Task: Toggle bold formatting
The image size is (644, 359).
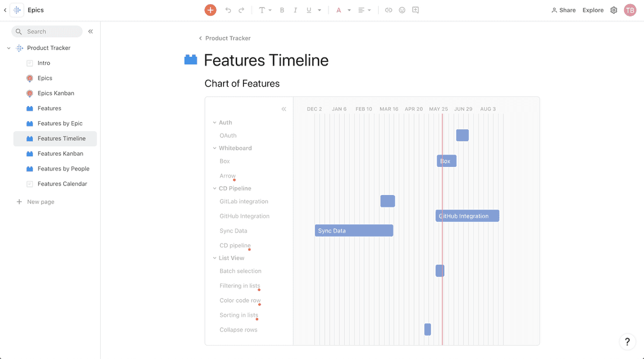Action: pyautogui.click(x=282, y=10)
